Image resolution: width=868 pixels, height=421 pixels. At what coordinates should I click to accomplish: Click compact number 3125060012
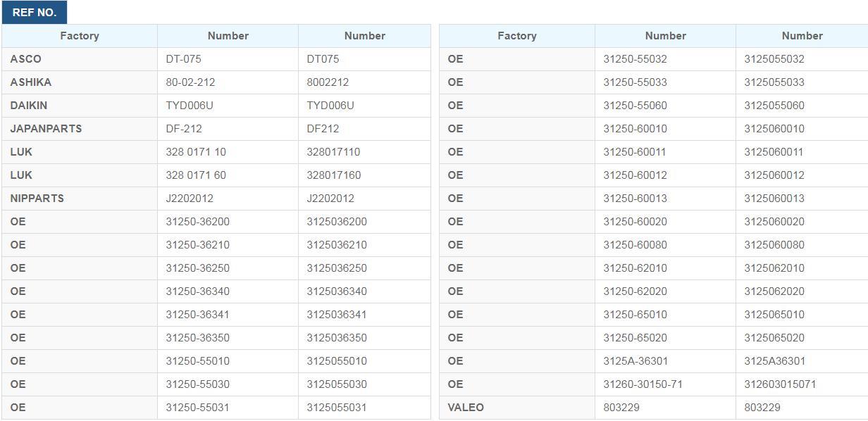point(774,175)
